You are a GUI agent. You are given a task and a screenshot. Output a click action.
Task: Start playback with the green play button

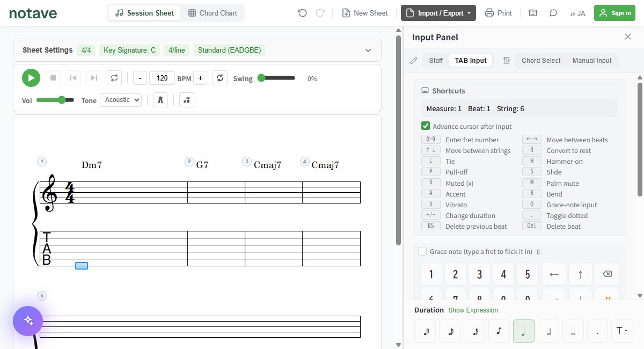pos(31,78)
